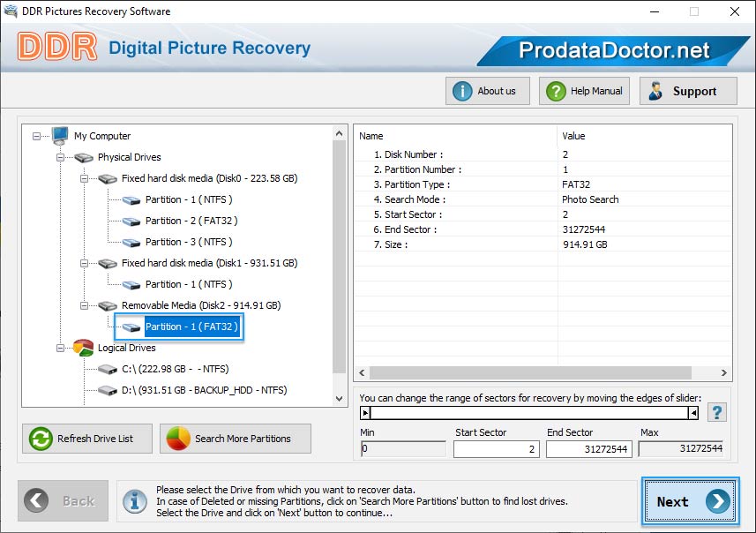
Task: Click the My Computer monitor icon
Action: coord(60,136)
